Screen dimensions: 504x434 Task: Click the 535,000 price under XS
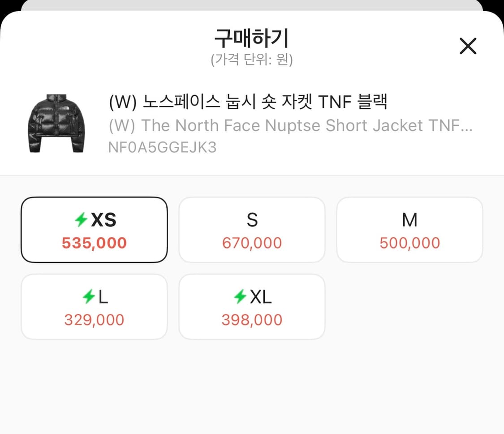pos(94,243)
